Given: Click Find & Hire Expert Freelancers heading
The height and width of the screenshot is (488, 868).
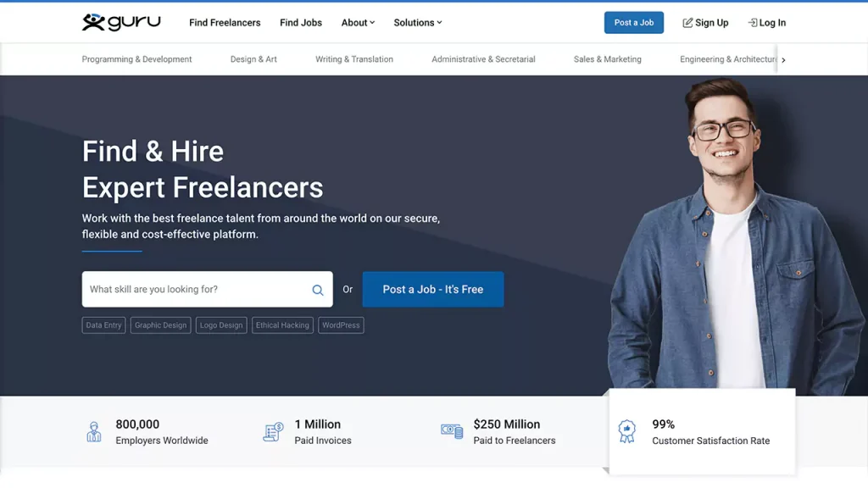Looking at the screenshot, I should pos(203,169).
